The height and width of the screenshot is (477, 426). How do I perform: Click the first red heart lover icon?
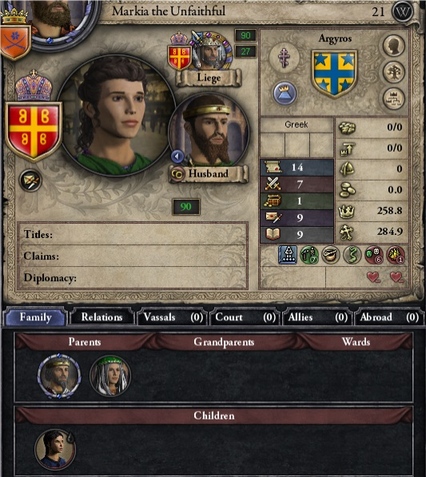[x=373, y=277]
